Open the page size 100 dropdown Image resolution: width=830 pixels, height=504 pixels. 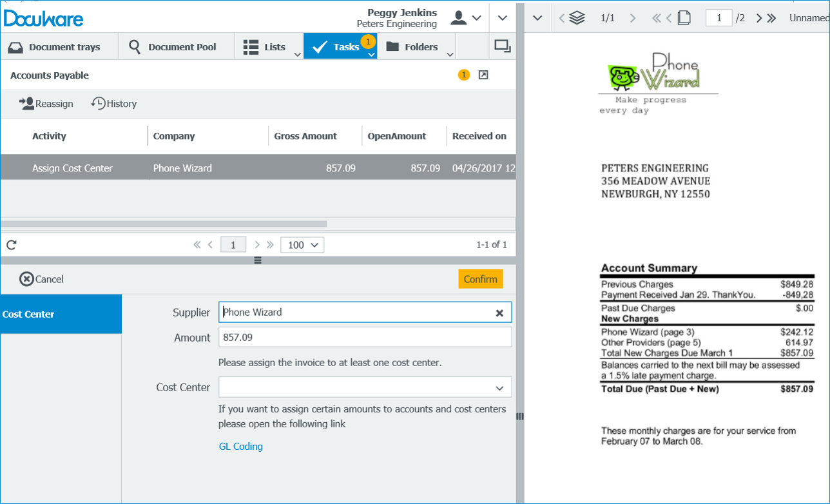click(x=302, y=245)
